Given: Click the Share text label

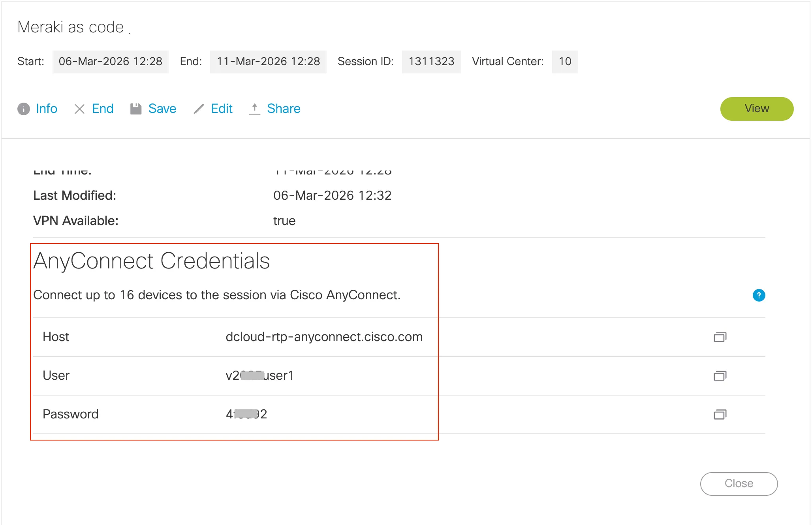Looking at the screenshot, I should click(284, 109).
